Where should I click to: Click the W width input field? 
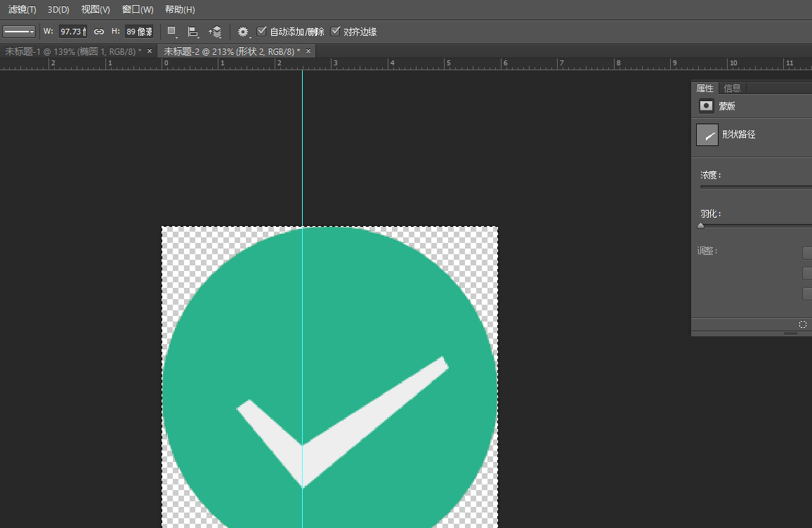coord(72,32)
